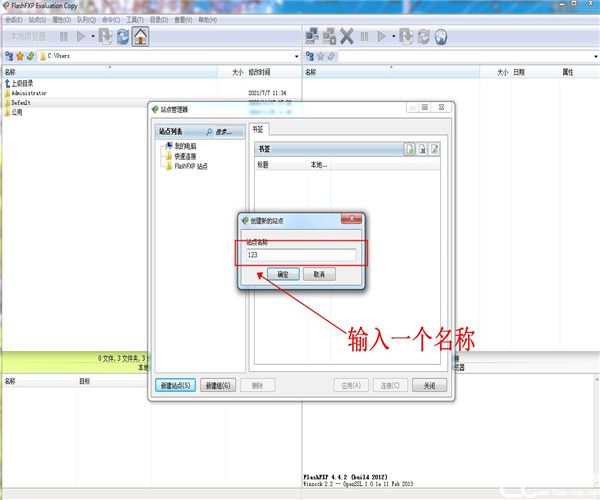The height and width of the screenshot is (500, 600).
Task: Click the globe icon in the remote toolbar
Action: (x=441, y=37)
